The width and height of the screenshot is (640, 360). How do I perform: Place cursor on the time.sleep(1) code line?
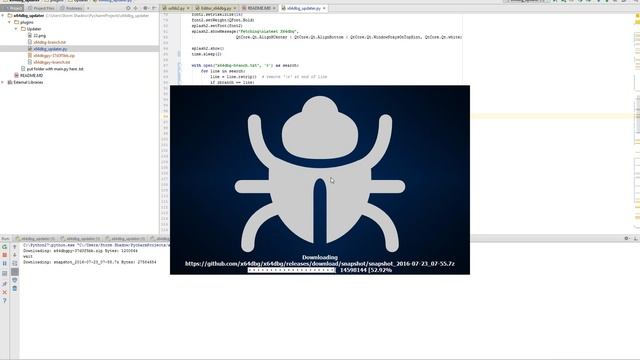207,54
